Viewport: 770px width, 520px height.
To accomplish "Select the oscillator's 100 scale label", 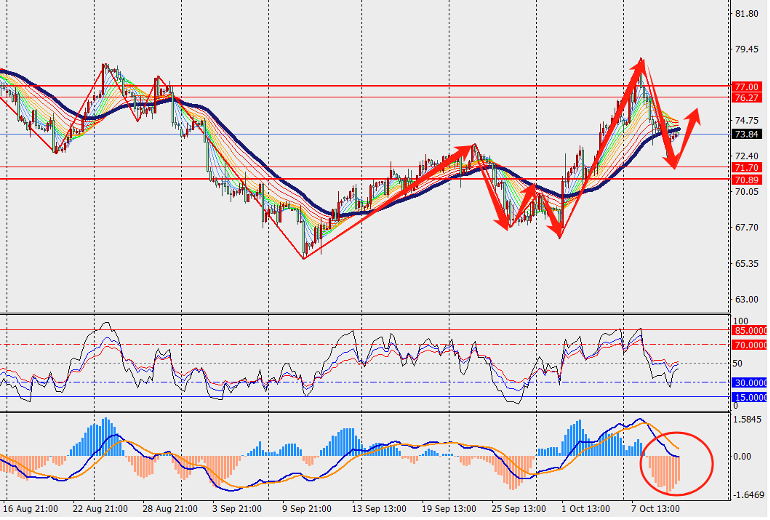I will (741, 321).
